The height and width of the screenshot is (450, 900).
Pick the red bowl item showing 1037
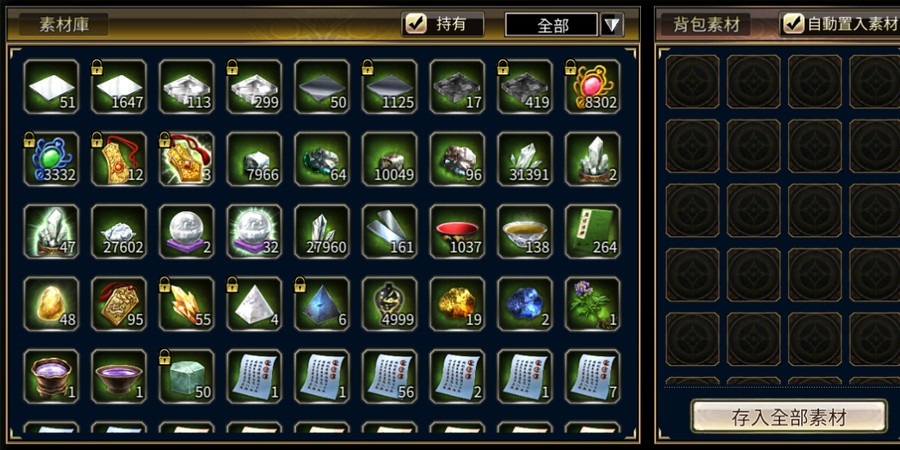457,231
